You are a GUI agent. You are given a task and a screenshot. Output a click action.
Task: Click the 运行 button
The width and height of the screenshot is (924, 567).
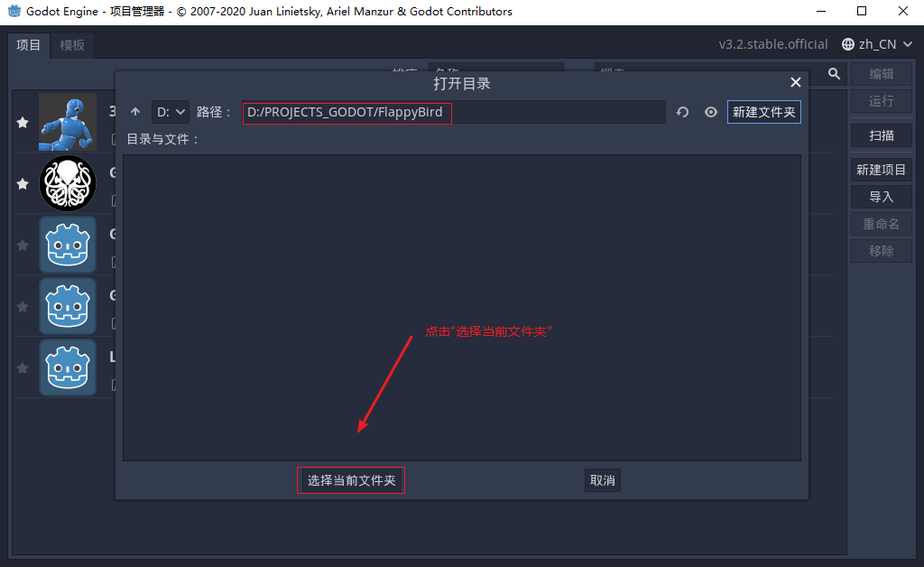pyautogui.click(x=882, y=101)
